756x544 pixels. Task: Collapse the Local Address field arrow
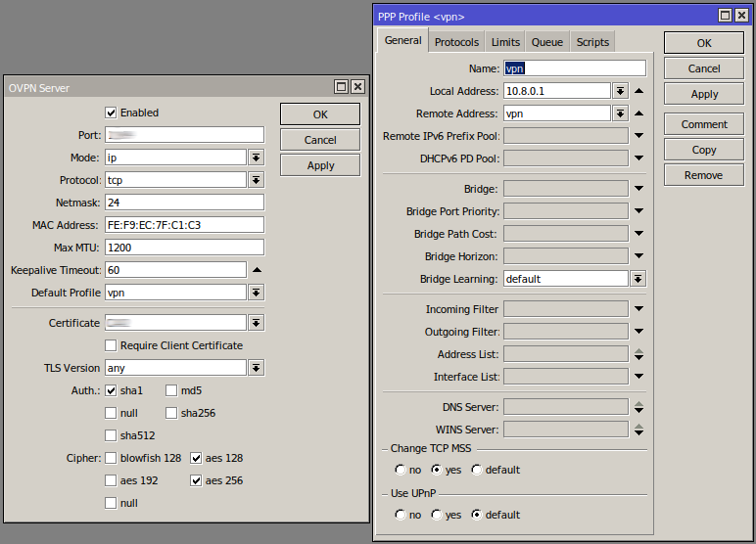(x=638, y=91)
